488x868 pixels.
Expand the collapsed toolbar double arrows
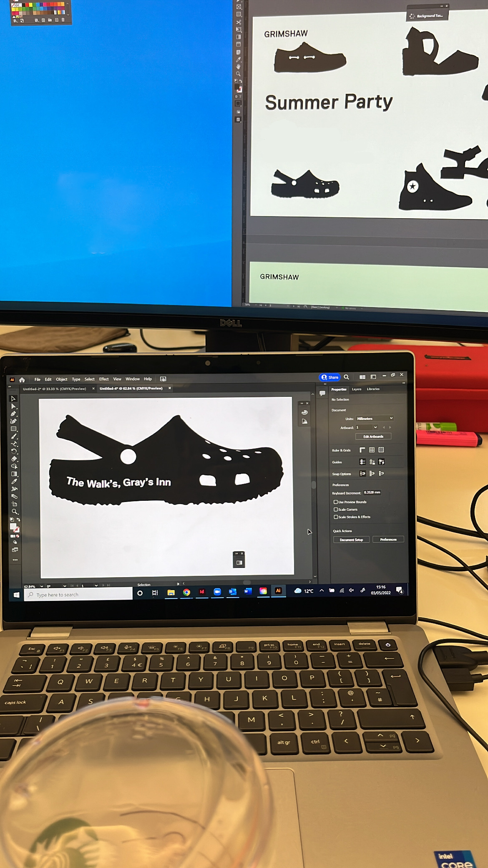[10, 387]
